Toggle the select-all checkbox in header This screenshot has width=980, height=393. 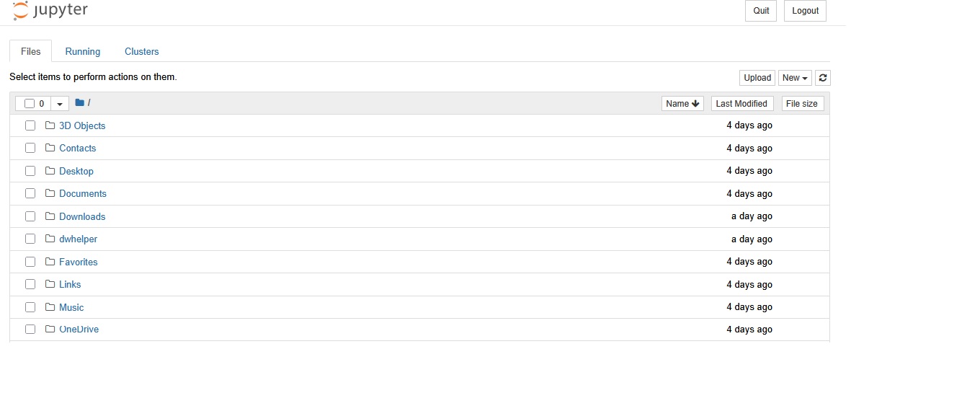point(30,104)
